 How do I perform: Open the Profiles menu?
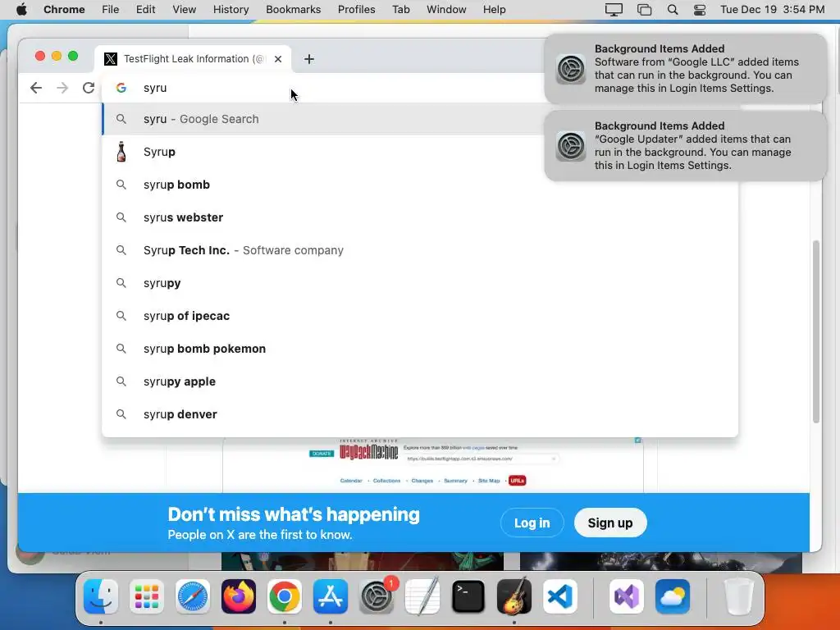tap(356, 10)
